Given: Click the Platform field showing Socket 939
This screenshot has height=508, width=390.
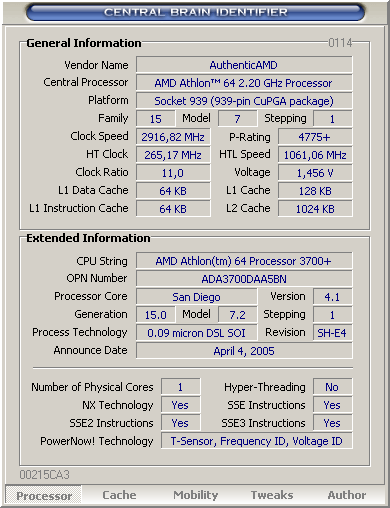Looking at the screenshot, I should (x=244, y=101).
